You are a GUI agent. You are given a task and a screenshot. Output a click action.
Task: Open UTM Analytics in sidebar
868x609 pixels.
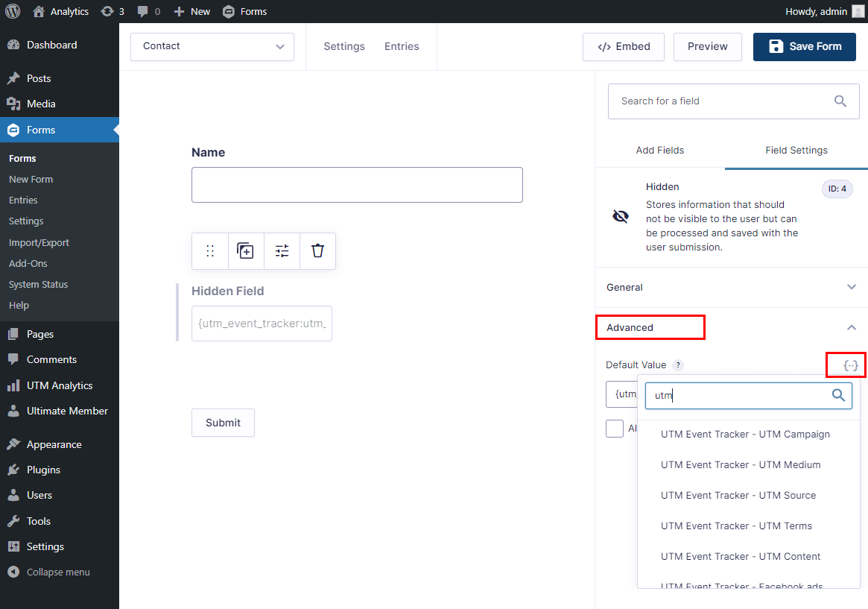point(59,385)
